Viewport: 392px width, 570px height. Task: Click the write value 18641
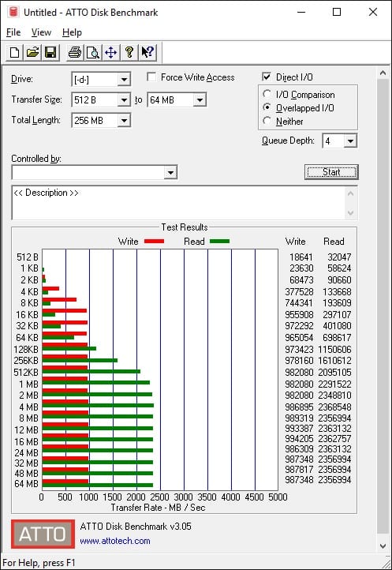(x=301, y=257)
